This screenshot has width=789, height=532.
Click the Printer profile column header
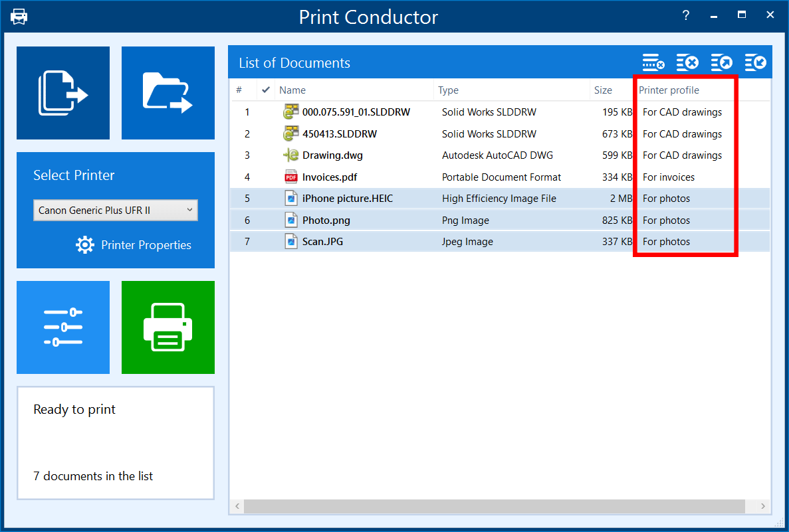coord(669,90)
